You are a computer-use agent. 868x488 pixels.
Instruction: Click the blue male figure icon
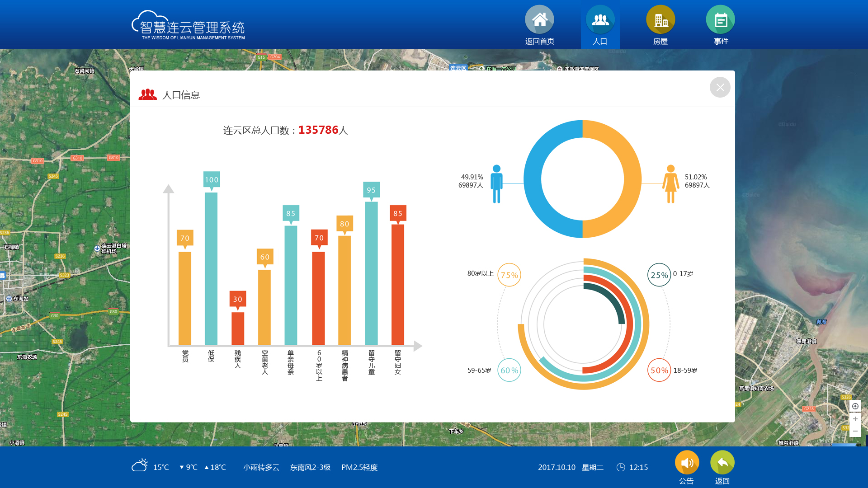(x=496, y=184)
